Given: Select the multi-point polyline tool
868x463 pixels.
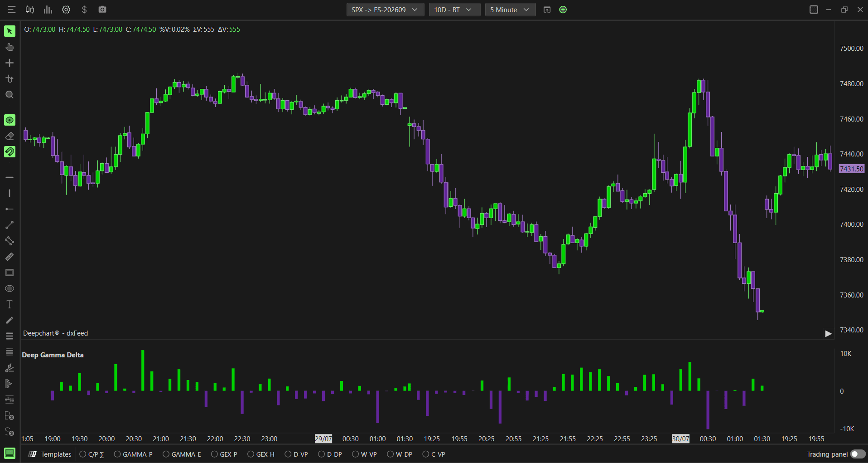Looking at the screenshot, I should click(x=10, y=241).
